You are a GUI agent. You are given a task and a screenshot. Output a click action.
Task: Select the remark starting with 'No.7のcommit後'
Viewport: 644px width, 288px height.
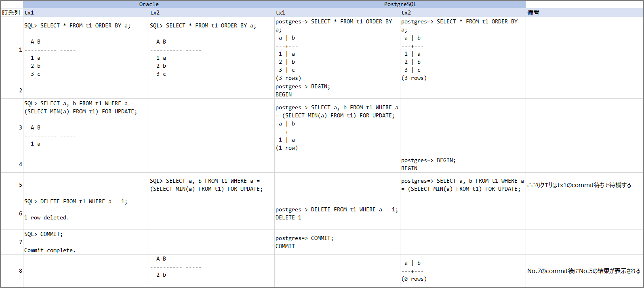[584, 271]
